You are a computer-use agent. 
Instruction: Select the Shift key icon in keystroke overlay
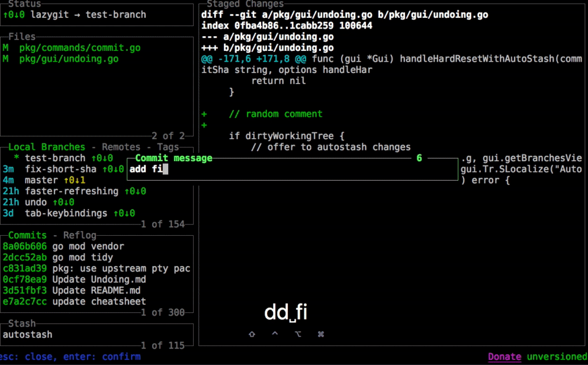point(252,334)
